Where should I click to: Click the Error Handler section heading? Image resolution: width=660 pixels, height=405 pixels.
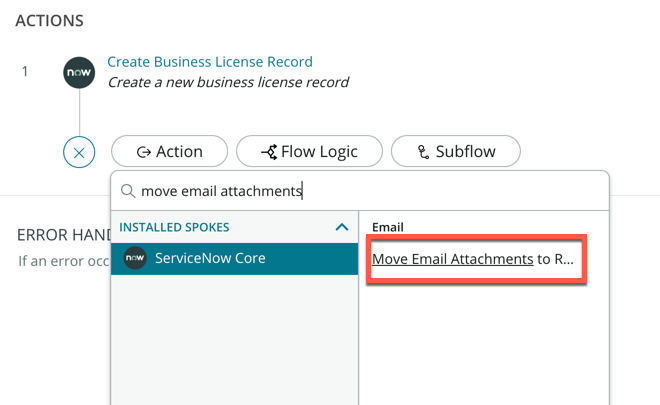60,235
